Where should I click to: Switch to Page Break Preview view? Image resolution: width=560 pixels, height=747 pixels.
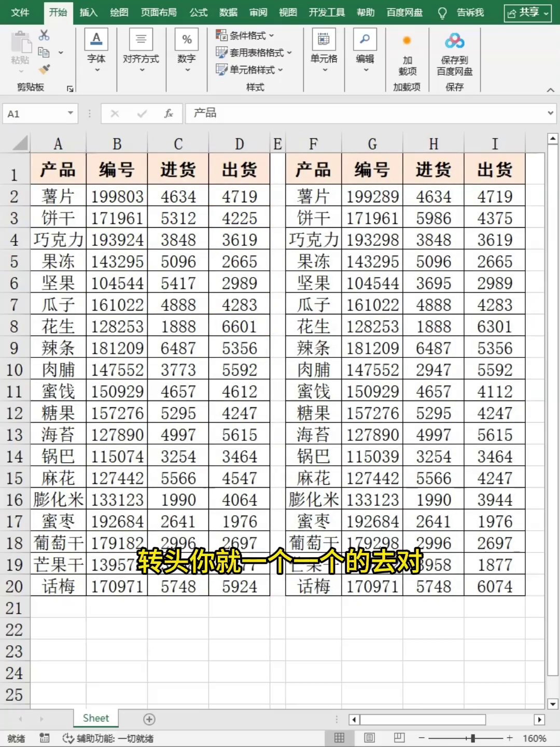pyautogui.click(x=399, y=738)
